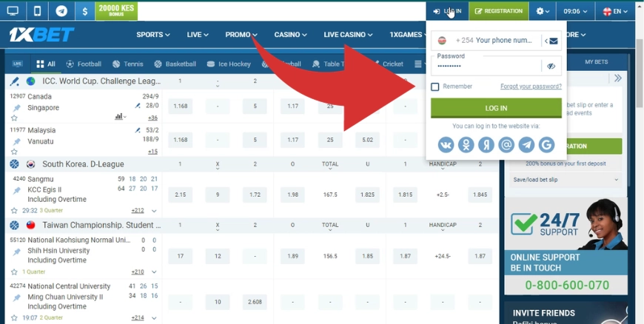Screen dimensions: 644x324
Task: Log in via Yandex icon
Action: pyautogui.click(x=486, y=144)
